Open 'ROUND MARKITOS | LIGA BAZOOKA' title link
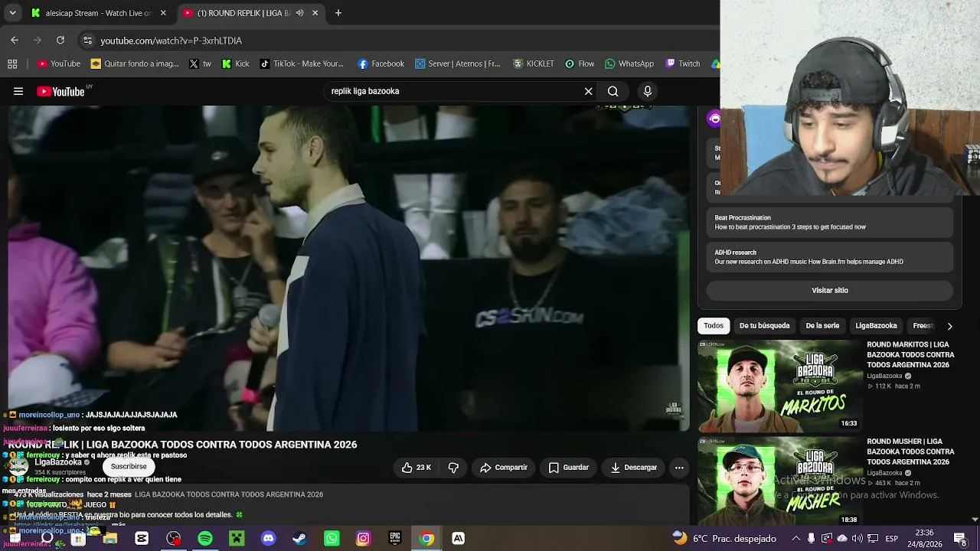980x551 pixels. pos(910,355)
